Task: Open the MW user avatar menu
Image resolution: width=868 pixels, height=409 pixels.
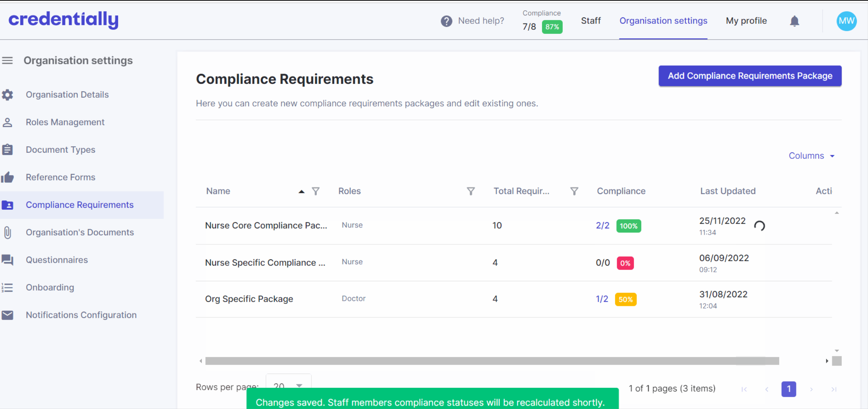Action: pos(846,21)
